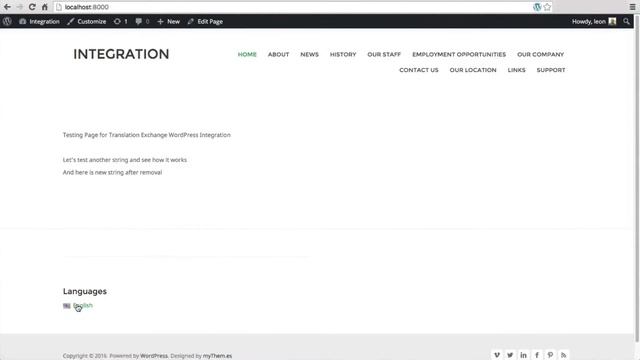Open the Twitter social icon in footer
Image resolution: width=640 pixels, height=360 pixels.
tap(510, 355)
